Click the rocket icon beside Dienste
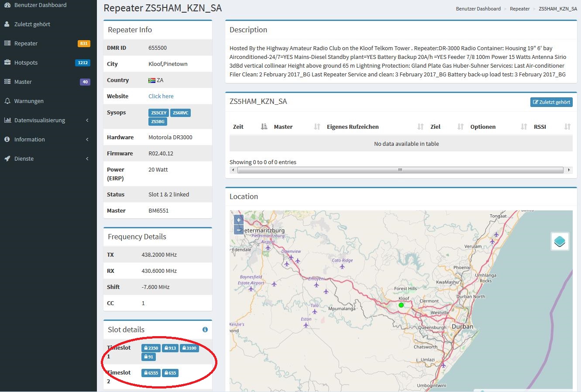Image resolution: width=581 pixels, height=392 pixels. [x=7, y=158]
